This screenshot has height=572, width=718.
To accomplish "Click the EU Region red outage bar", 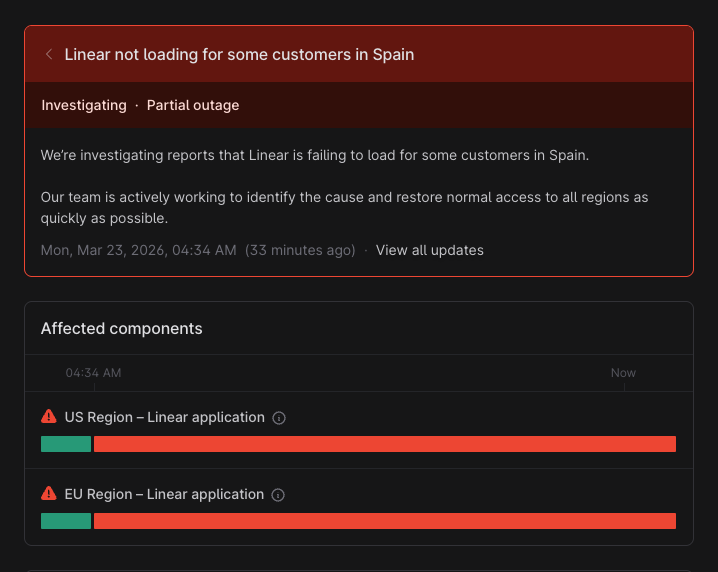I will (385, 521).
